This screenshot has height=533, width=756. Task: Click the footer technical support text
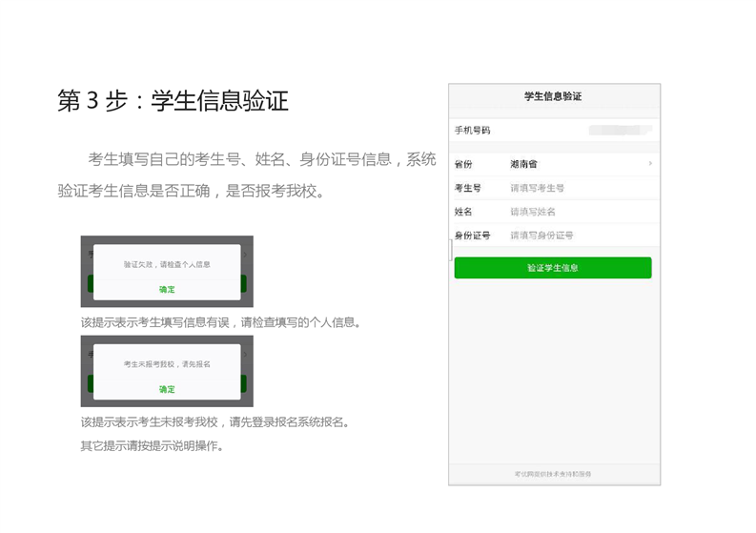(x=553, y=474)
